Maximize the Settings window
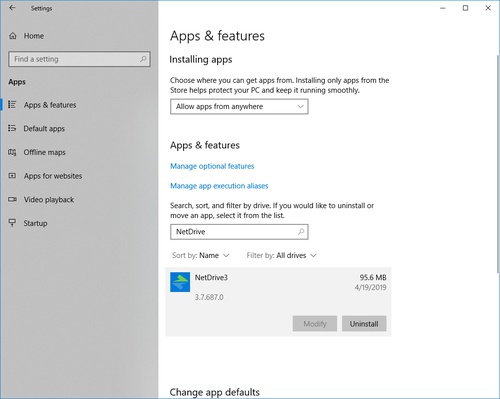Viewport: 500px width, 399px height. [x=465, y=8]
